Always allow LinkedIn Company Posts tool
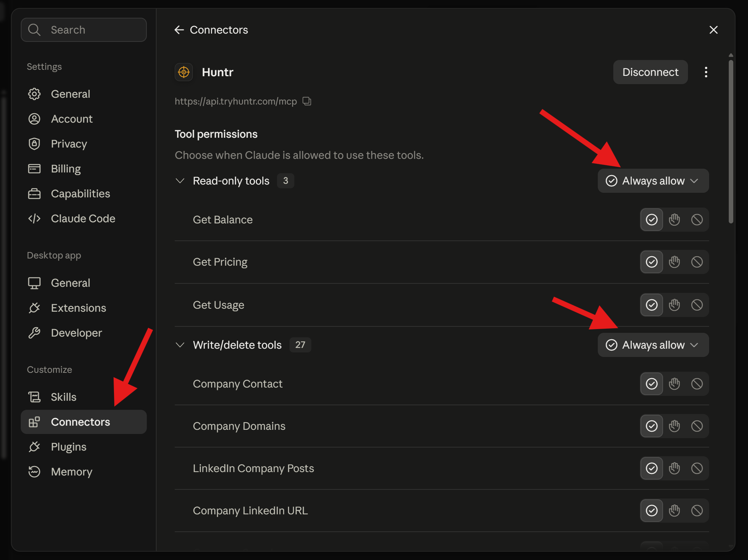748x560 pixels. pos(651,468)
